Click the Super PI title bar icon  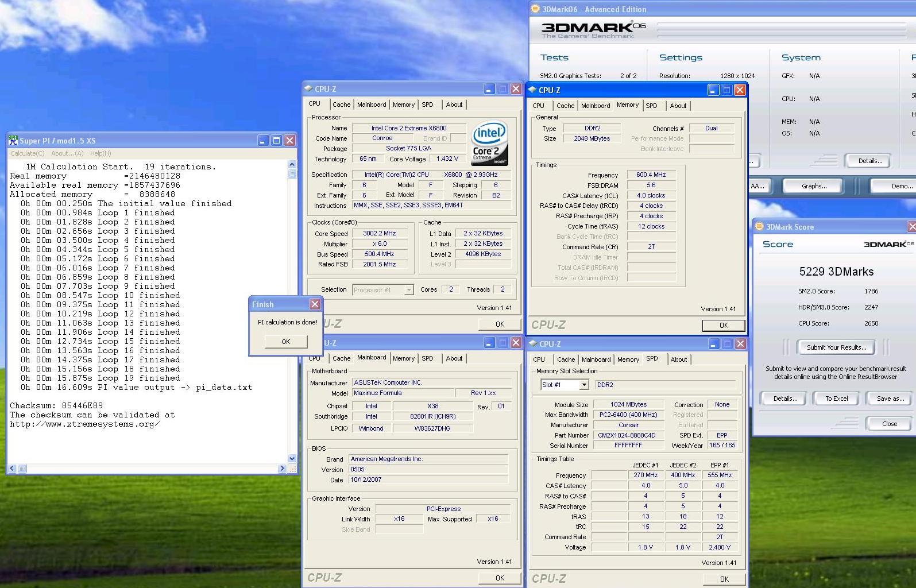point(13,140)
